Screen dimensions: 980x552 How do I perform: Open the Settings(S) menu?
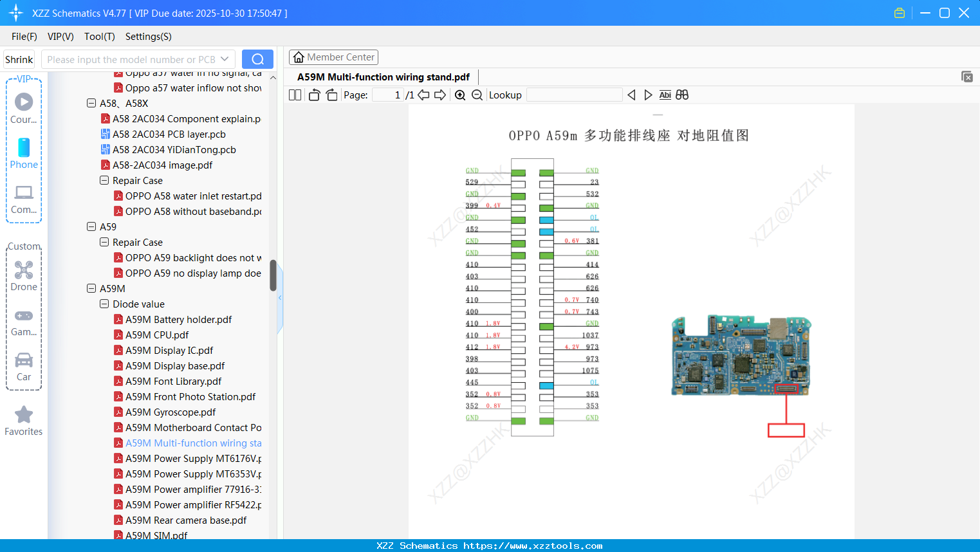(149, 37)
